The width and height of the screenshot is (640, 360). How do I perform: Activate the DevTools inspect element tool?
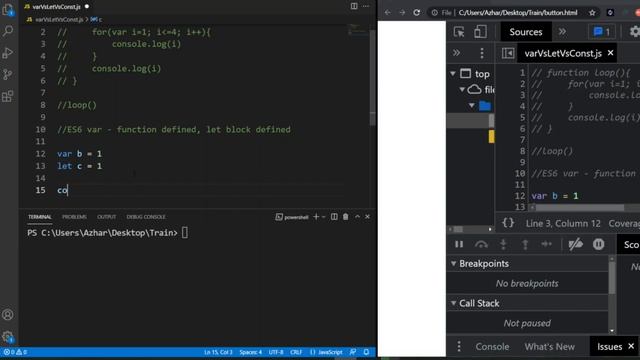[x=459, y=32]
